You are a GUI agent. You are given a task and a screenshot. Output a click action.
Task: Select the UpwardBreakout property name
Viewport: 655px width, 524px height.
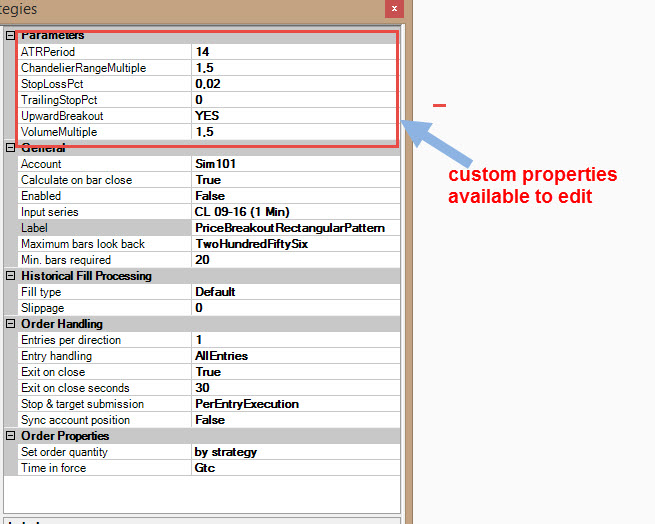click(62, 116)
